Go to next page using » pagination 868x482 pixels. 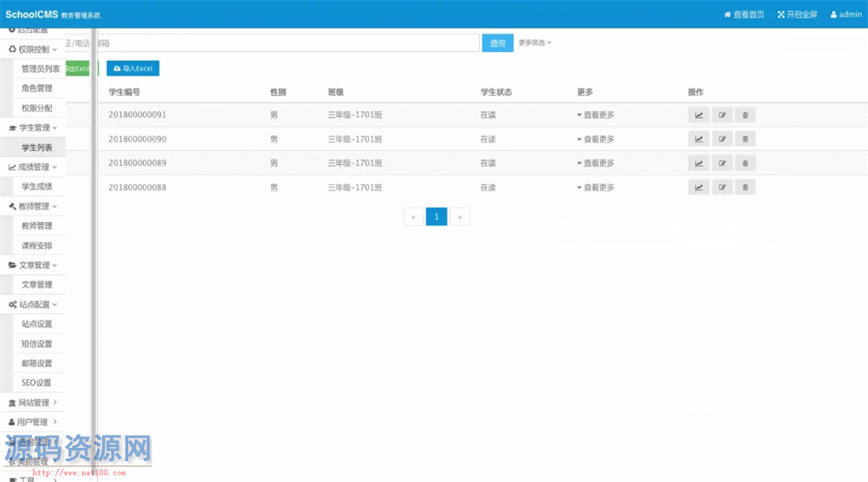pos(460,217)
